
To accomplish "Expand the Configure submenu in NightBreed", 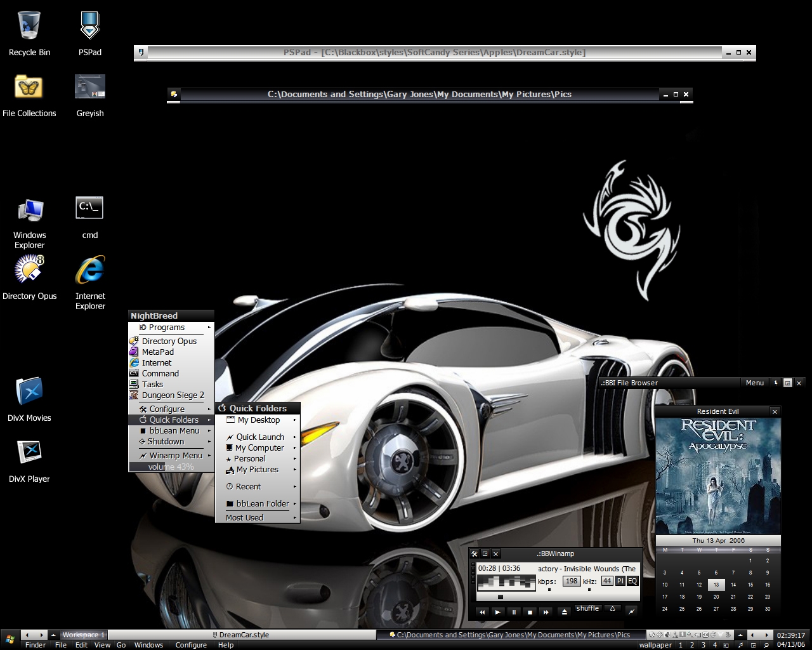I will [171, 409].
